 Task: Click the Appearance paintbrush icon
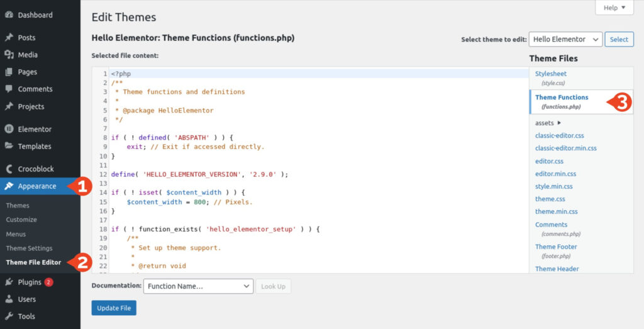(9, 186)
